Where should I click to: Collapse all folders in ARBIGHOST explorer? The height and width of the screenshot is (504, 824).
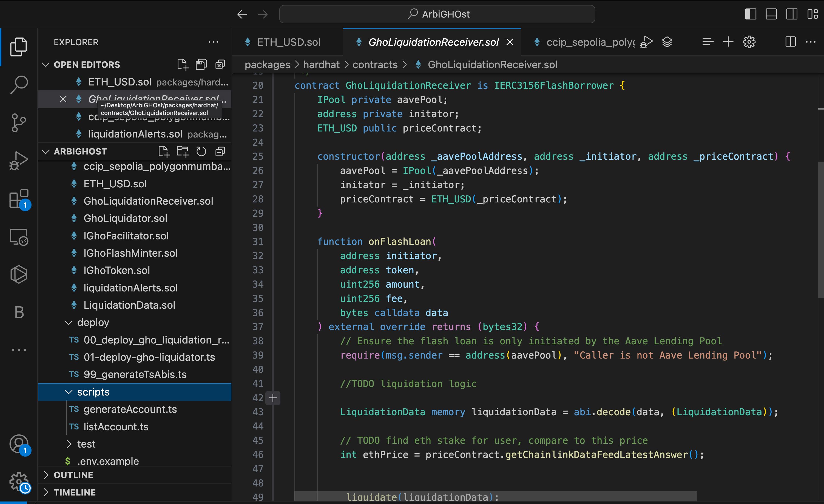pyautogui.click(x=220, y=151)
